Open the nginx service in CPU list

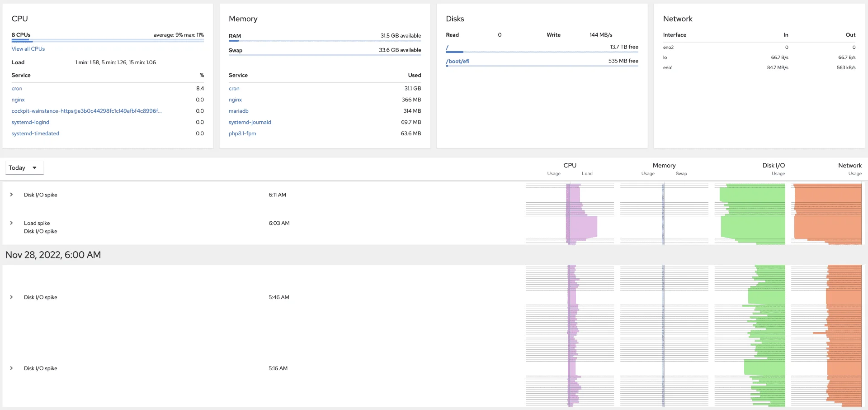click(x=18, y=100)
